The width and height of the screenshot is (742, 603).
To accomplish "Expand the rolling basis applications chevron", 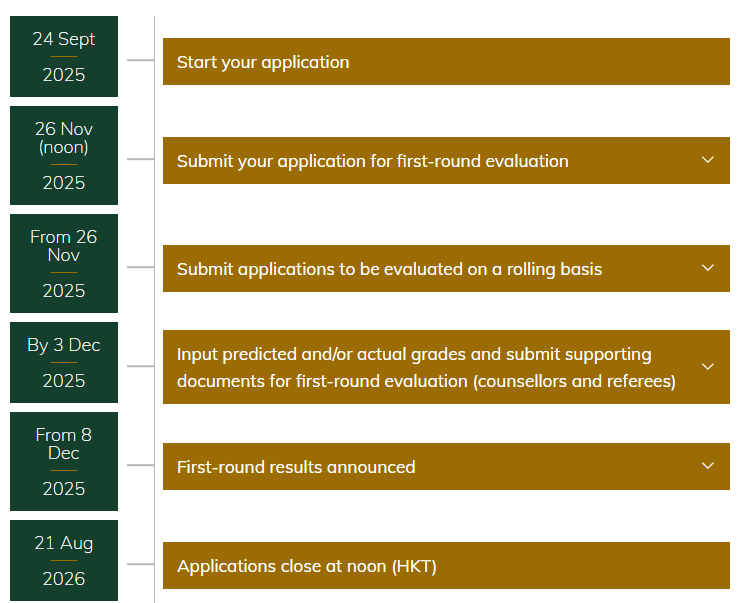I will tap(708, 268).
